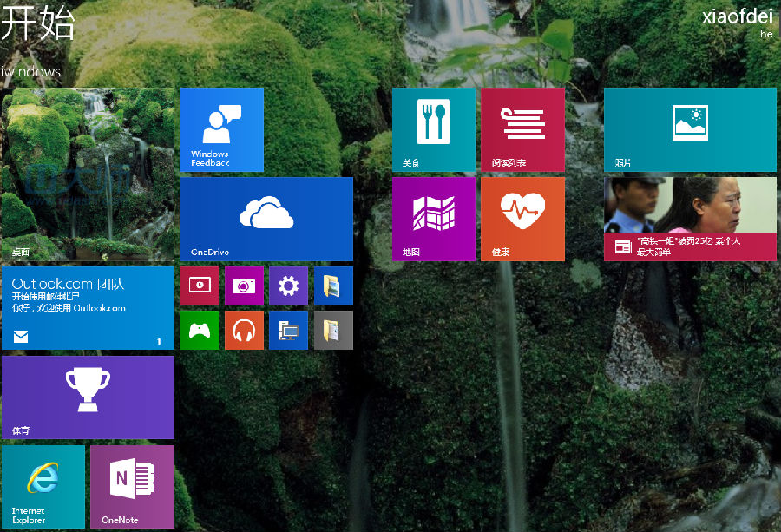Open the Windows Feedback tile
This screenshot has height=532, width=781.
221,129
